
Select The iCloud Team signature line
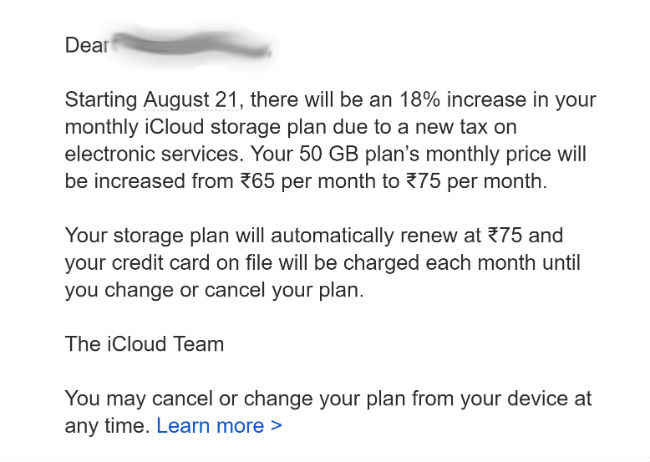point(144,344)
